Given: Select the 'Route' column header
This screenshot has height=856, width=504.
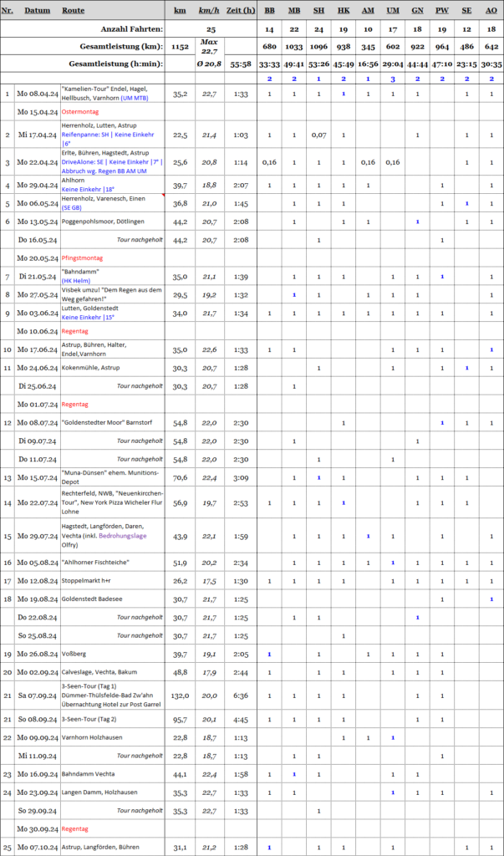Looking at the screenshot, I should point(73,10).
